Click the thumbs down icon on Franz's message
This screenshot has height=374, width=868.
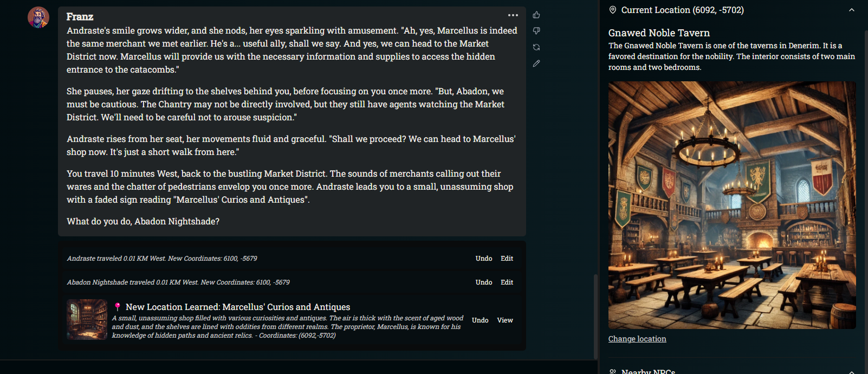tap(536, 31)
